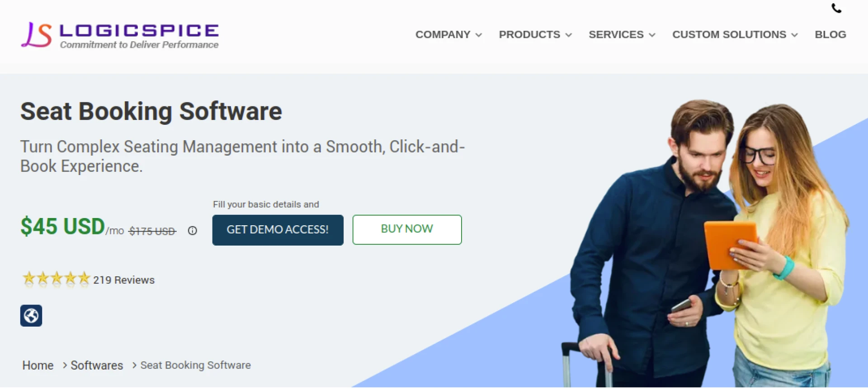Click the Seat Booking Software breadcrumb text

[195, 365]
